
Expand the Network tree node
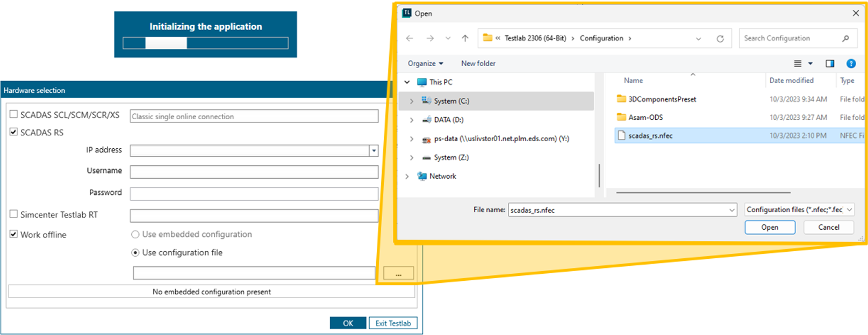(x=407, y=176)
